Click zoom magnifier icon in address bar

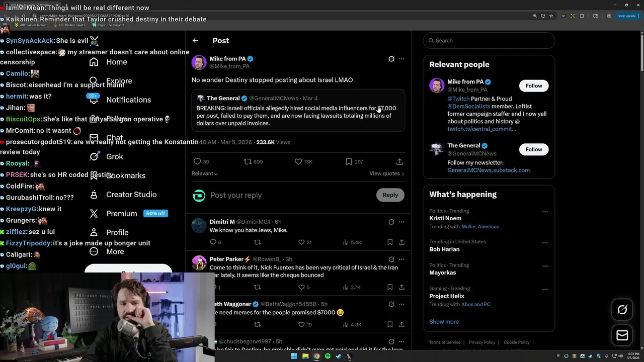[535, 16]
